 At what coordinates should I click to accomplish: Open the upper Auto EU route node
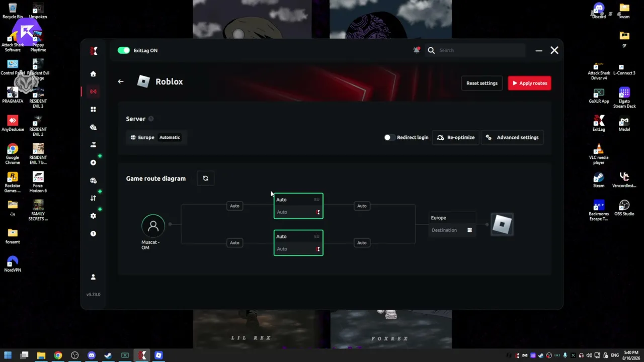298,206
